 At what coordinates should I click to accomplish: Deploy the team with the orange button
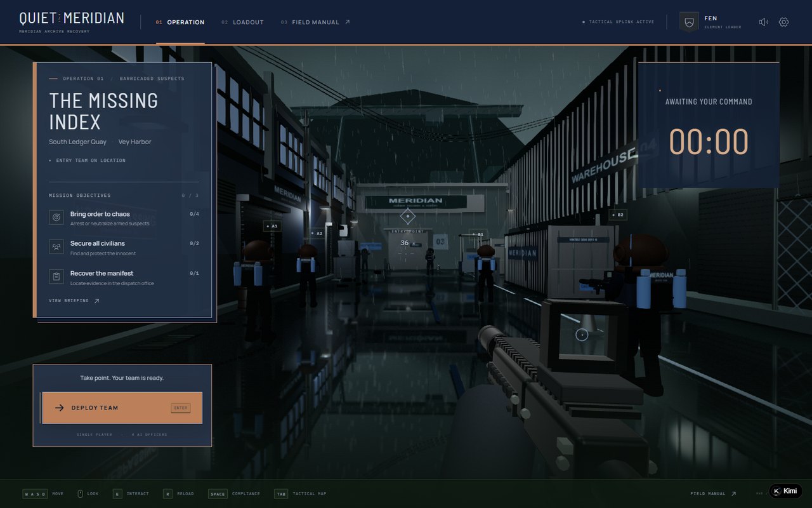pos(122,408)
